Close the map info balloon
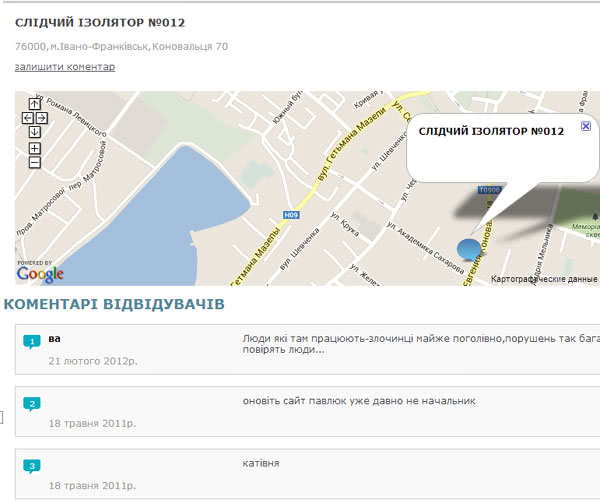 click(x=586, y=127)
